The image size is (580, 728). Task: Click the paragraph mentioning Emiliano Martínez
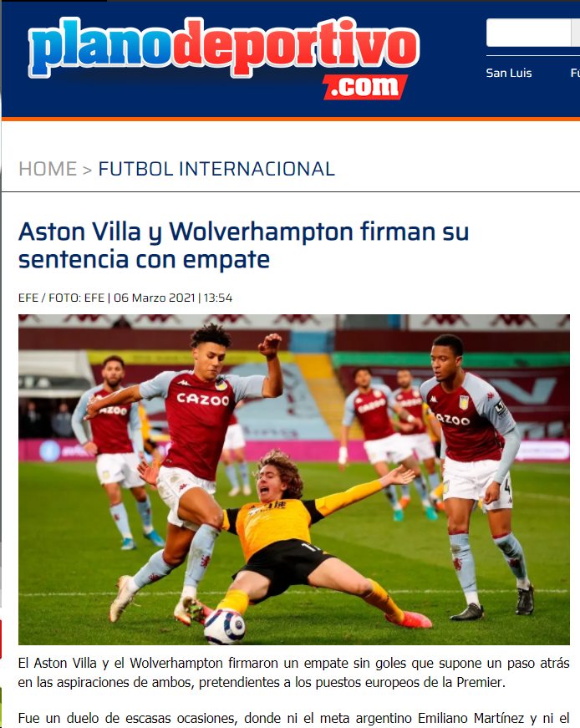pyautogui.click(x=293, y=719)
